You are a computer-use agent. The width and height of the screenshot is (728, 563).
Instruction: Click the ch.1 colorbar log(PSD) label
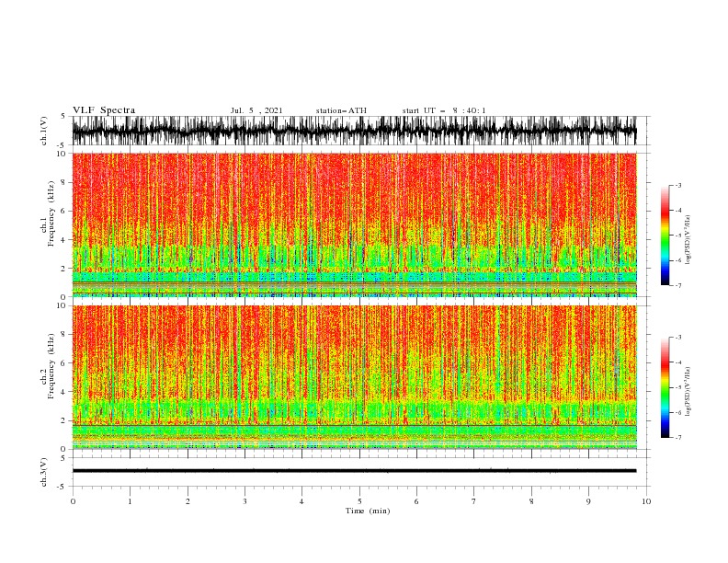[x=688, y=240]
